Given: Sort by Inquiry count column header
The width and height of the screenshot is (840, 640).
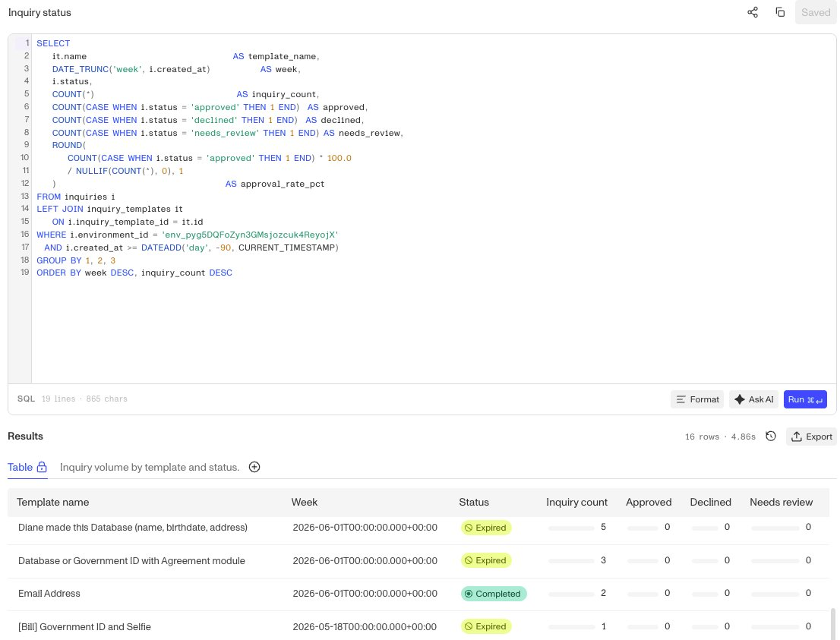Looking at the screenshot, I should click(x=576, y=503).
